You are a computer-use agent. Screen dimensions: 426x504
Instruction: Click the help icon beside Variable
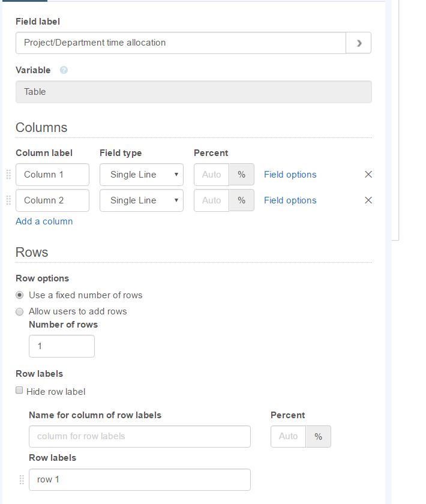pos(64,70)
